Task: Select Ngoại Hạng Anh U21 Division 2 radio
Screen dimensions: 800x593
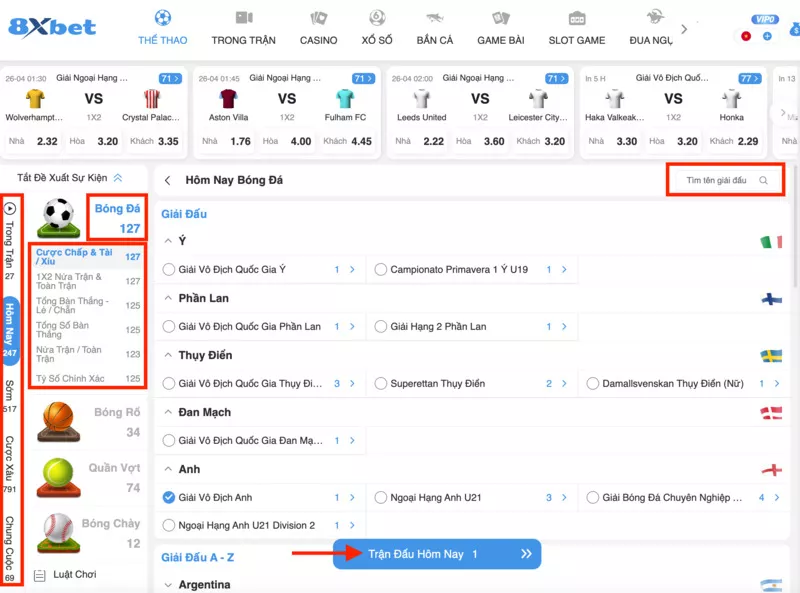Action: [x=168, y=525]
